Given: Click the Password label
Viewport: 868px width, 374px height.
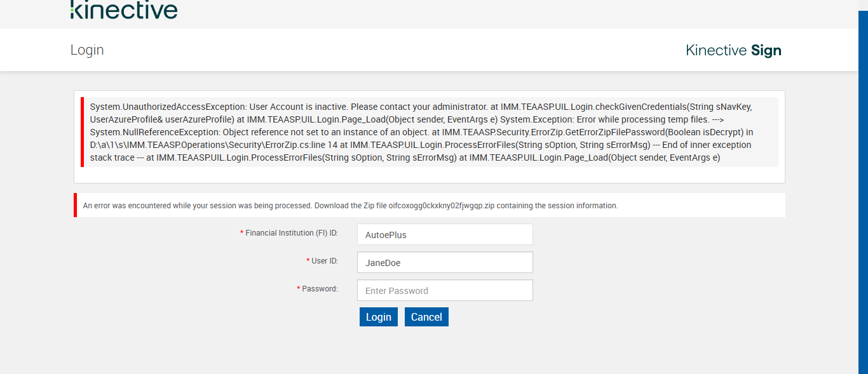Looking at the screenshot, I should [x=320, y=289].
